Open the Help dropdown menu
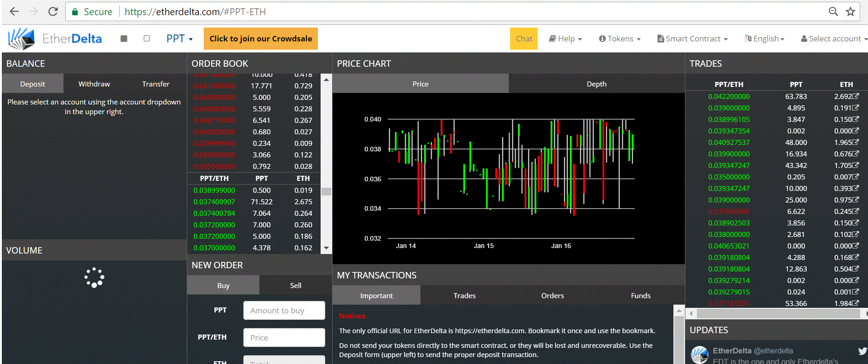 coord(565,39)
